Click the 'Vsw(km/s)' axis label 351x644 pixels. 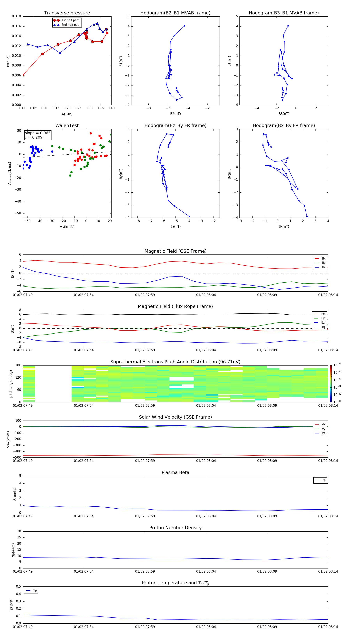pos(8,439)
